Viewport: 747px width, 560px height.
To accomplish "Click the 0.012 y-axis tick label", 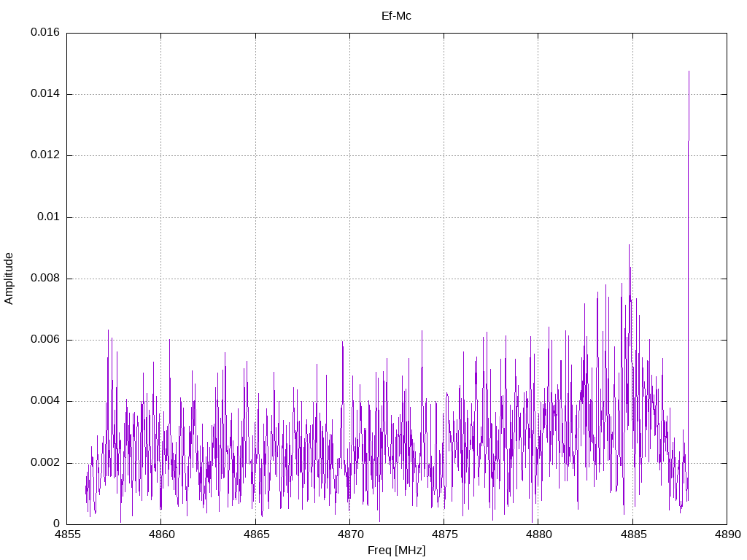I will click(x=45, y=155).
